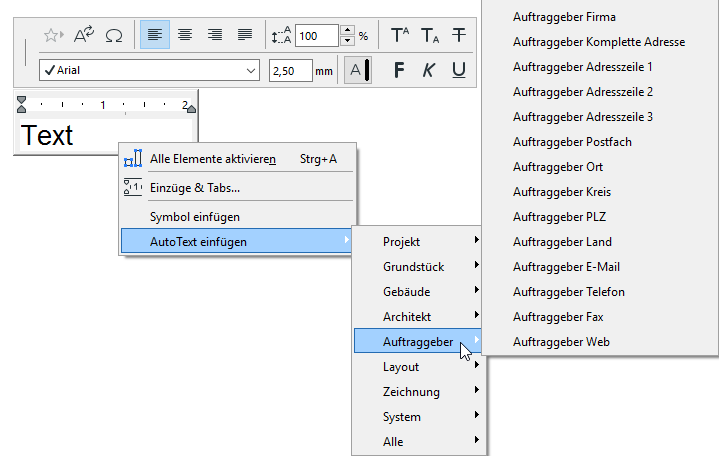Apply subscript formatting

pyautogui.click(x=430, y=35)
